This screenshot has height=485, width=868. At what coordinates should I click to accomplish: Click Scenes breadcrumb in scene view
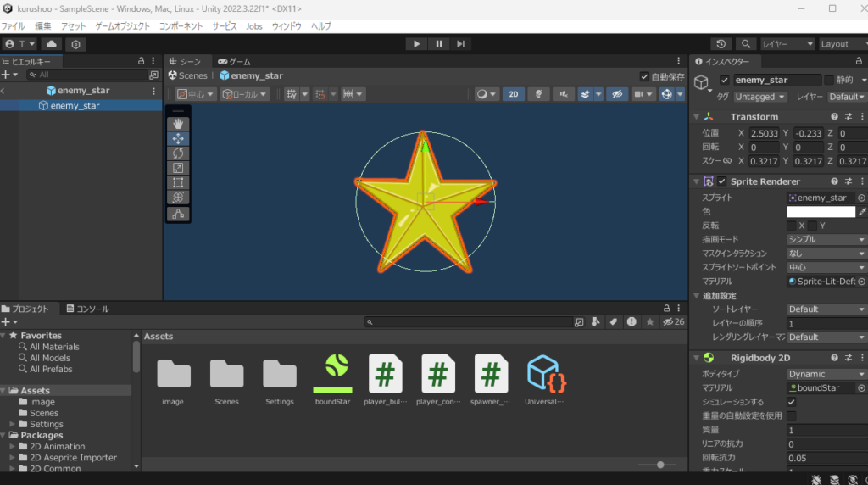(187, 75)
